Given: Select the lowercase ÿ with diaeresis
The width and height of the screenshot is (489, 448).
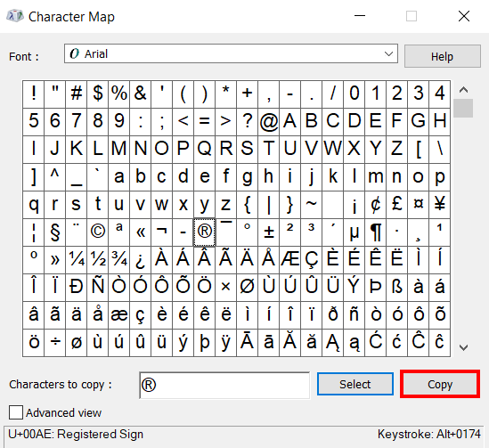Looking at the screenshot, I should pyautogui.click(x=225, y=343).
